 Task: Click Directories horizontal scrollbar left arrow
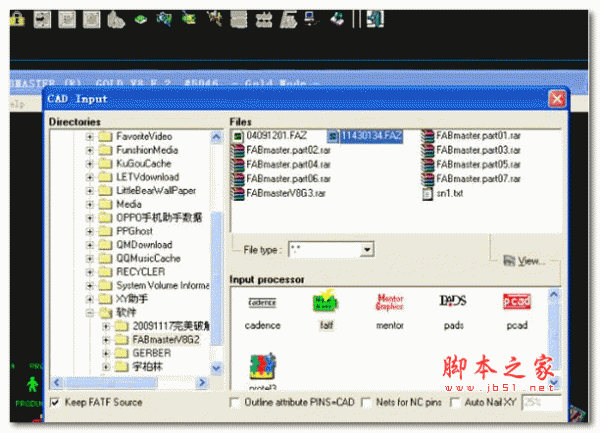[57, 382]
